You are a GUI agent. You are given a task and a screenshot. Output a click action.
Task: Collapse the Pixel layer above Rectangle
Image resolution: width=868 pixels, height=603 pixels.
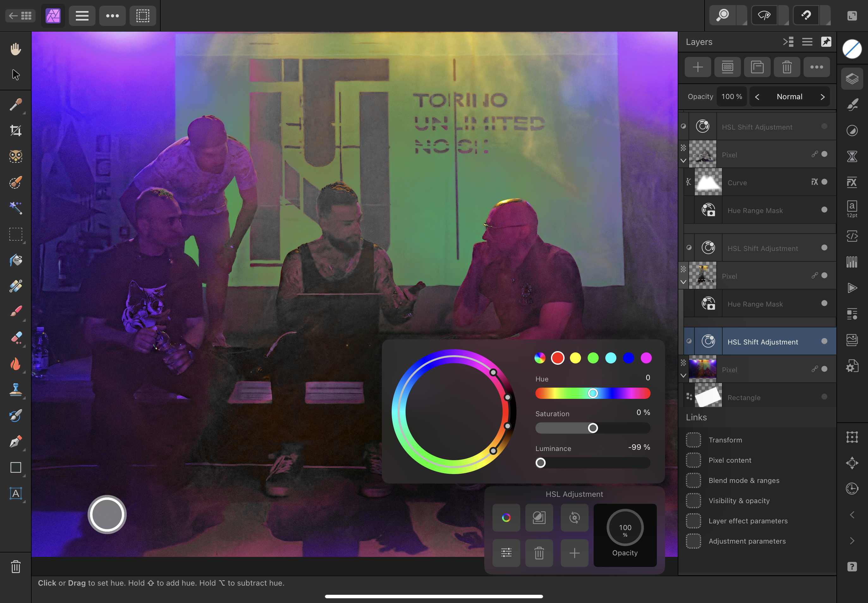683,375
